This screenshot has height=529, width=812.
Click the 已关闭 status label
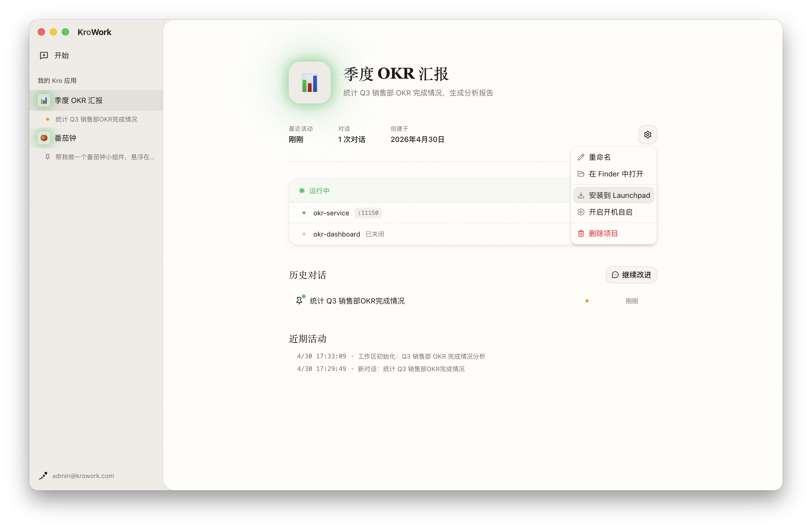[375, 234]
